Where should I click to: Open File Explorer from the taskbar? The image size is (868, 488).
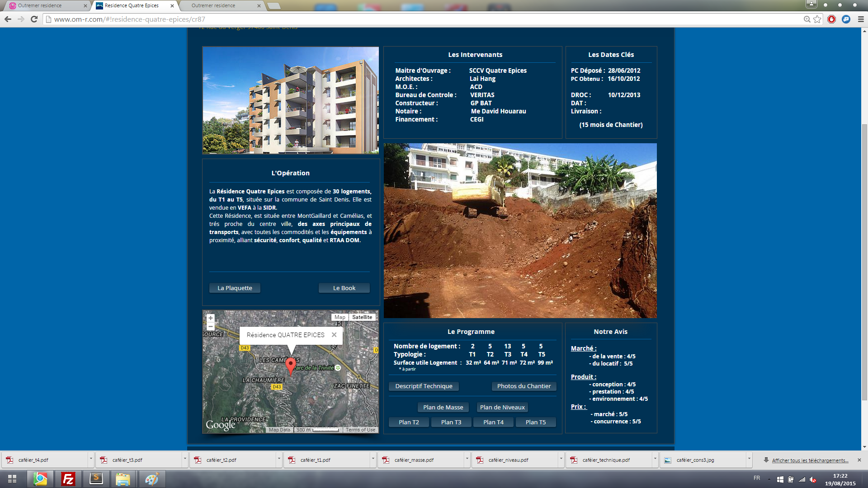(123, 479)
